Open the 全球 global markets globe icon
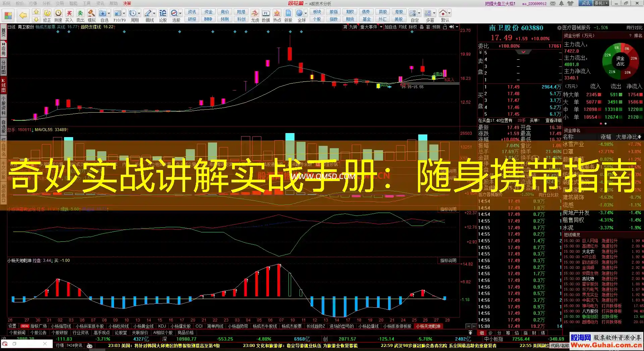This screenshot has width=644, height=351. click(300, 13)
